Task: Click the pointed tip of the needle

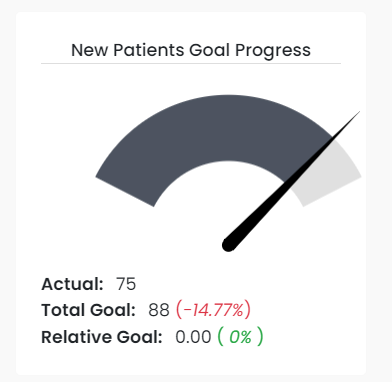Action: pos(358,113)
